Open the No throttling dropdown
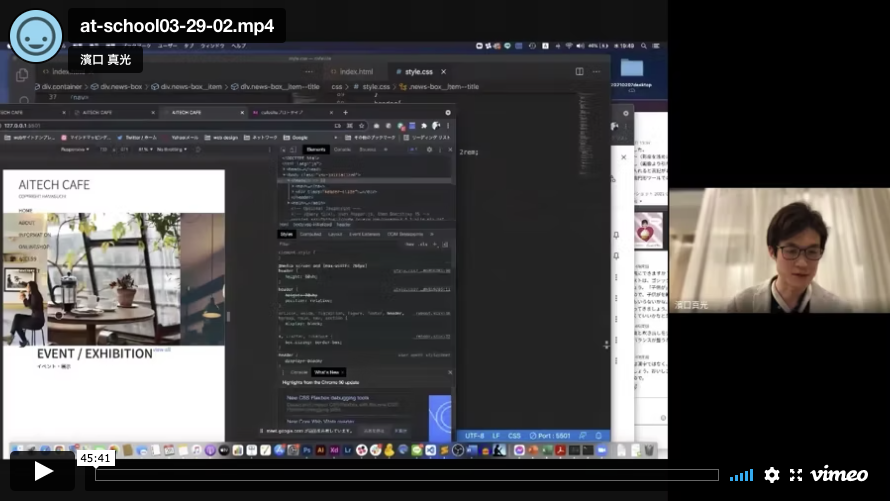 click(172, 149)
